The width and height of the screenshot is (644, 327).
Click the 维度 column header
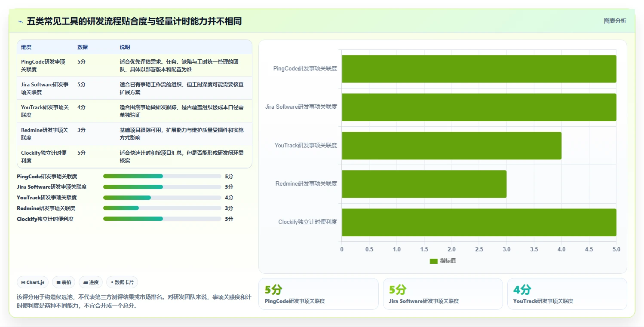(x=26, y=47)
